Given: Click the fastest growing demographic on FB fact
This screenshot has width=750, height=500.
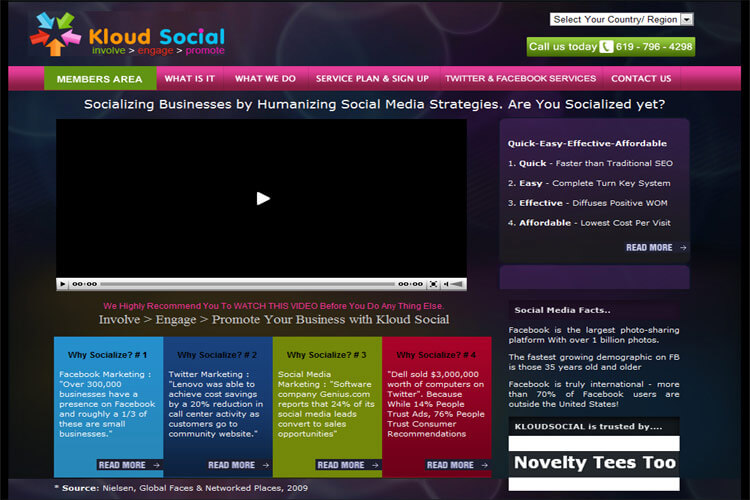Looking at the screenshot, I should (x=594, y=362).
